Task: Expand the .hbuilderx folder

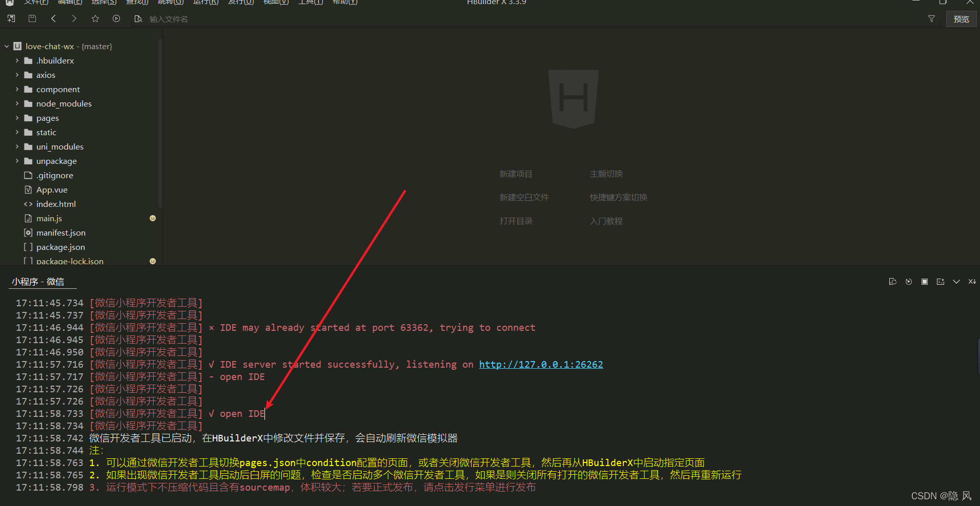Action: [17, 60]
